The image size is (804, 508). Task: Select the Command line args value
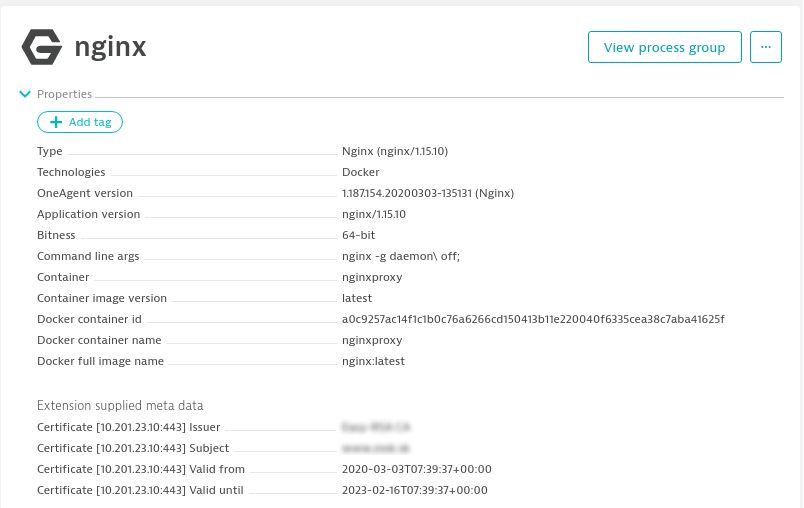coord(401,256)
